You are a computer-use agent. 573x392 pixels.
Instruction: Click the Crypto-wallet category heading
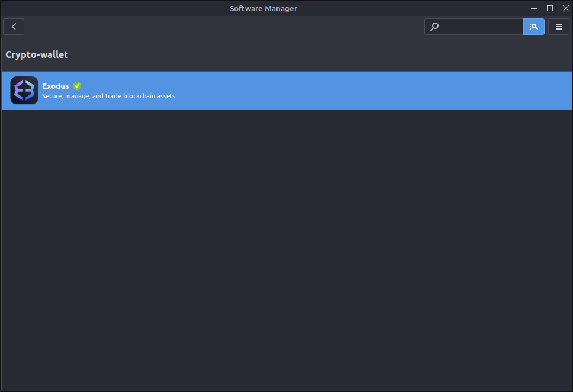coord(37,54)
